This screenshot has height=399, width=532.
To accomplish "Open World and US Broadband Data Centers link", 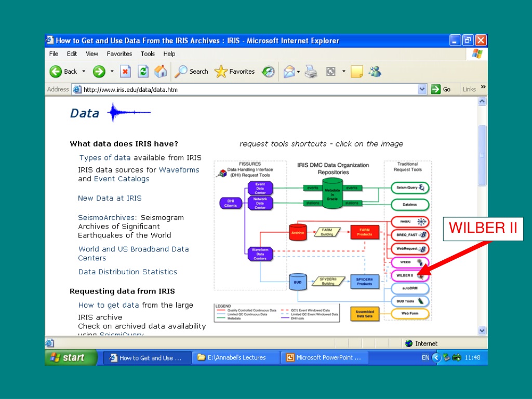I will 134,254.
